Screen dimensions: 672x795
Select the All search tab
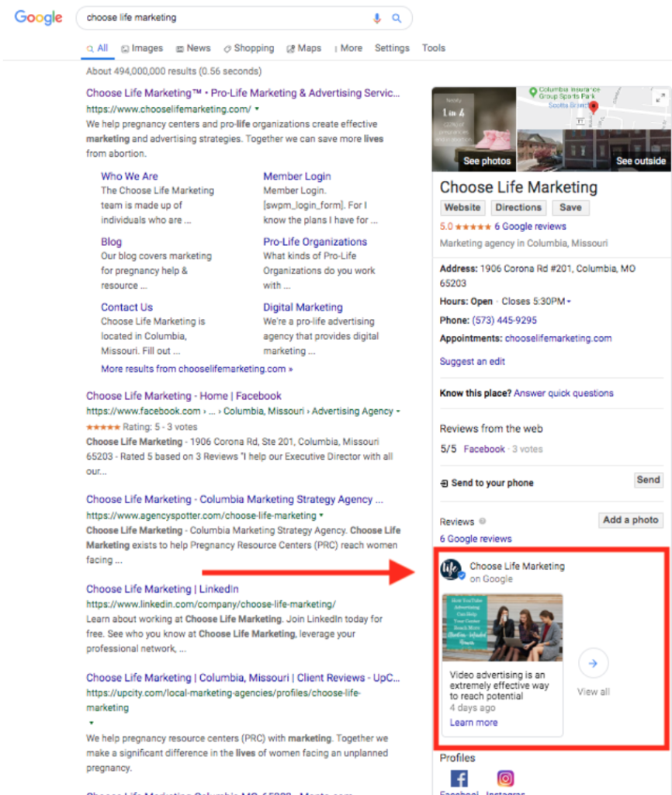(x=97, y=48)
